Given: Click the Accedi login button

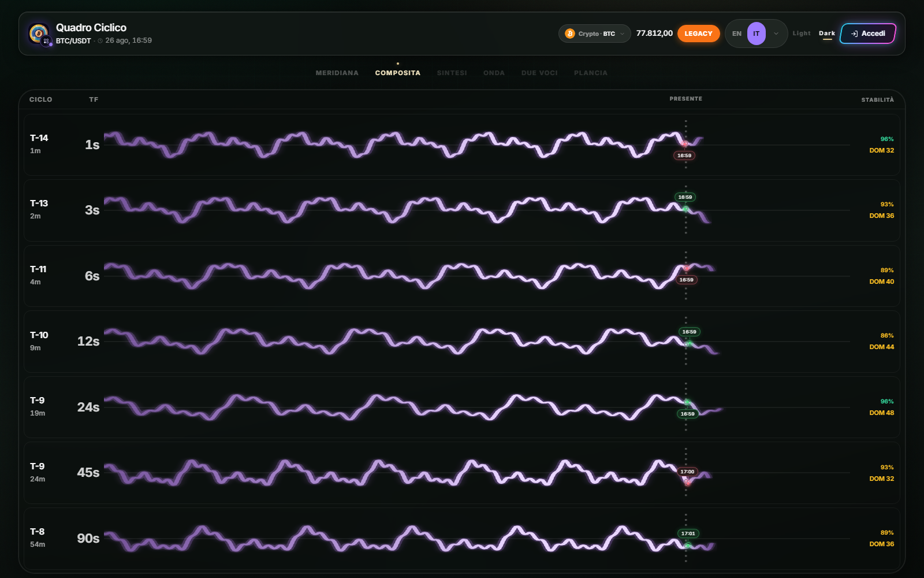Looking at the screenshot, I should click(x=868, y=34).
